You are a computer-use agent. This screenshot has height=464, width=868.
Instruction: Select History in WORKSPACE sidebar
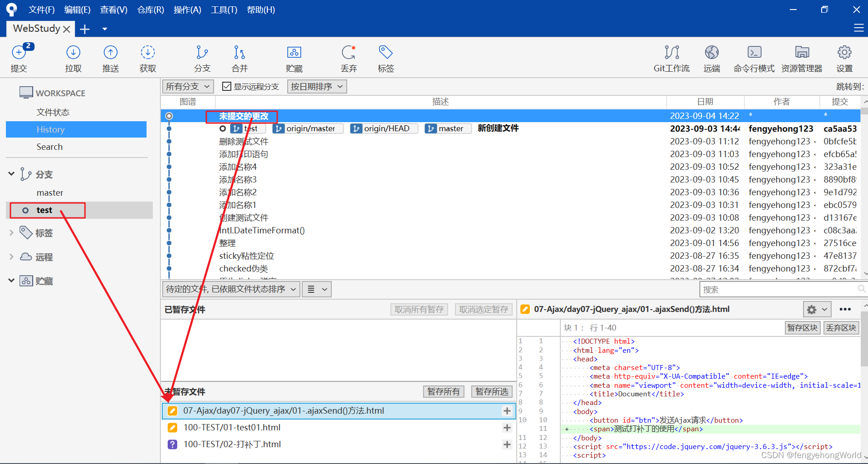pyautogui.click(x=76, y=129)
